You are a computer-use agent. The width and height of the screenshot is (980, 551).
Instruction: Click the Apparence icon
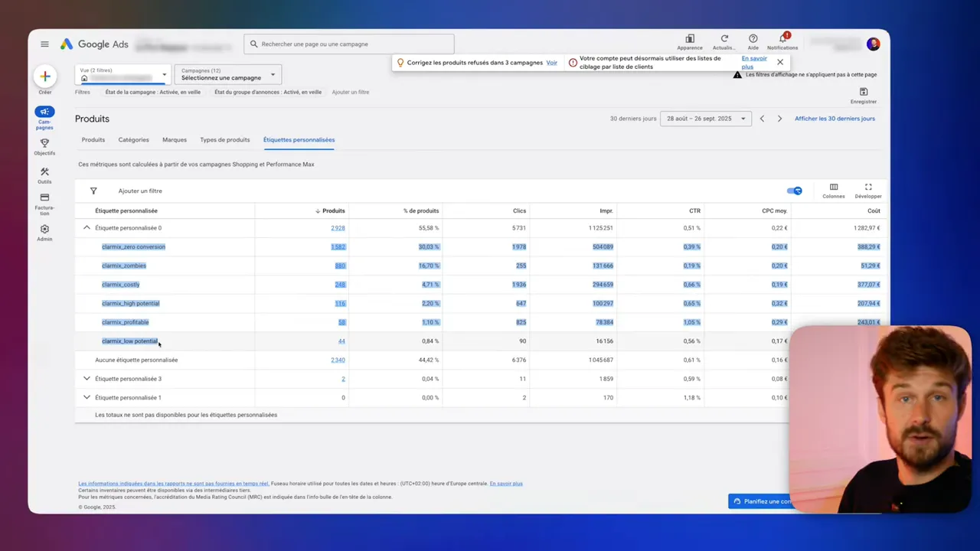click(689, 38)
